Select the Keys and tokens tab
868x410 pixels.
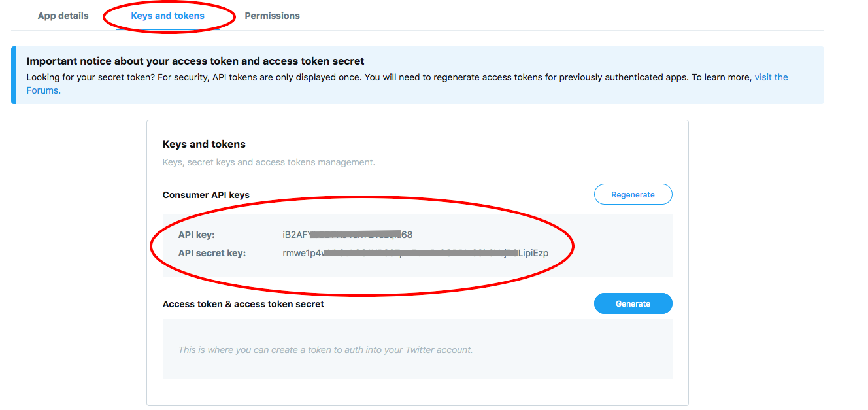[x=167, y=16]
